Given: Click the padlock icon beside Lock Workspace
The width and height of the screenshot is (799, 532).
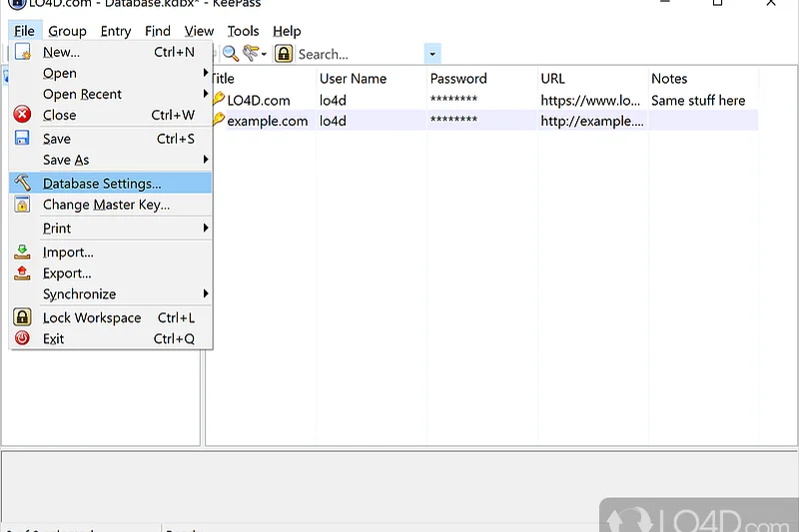Looking at the screenshot, I should (22, 316).
